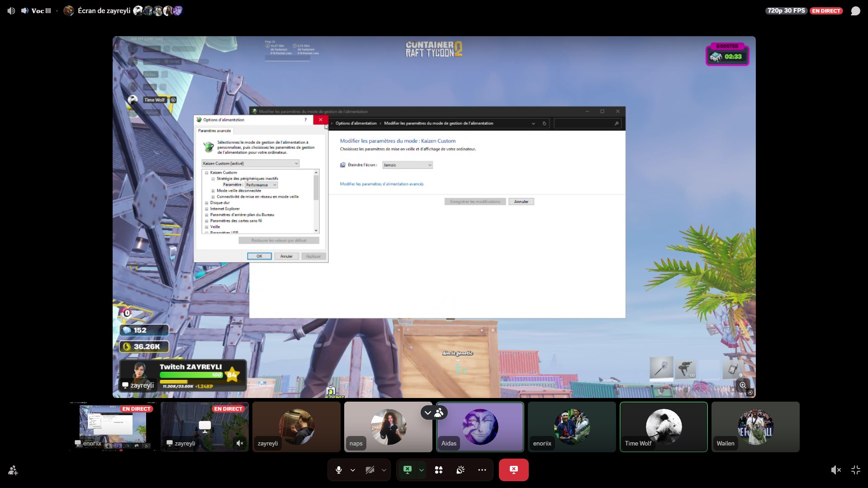Open the three-dot more options menu
Screen dimensions: 868x488
coord(482,470)
